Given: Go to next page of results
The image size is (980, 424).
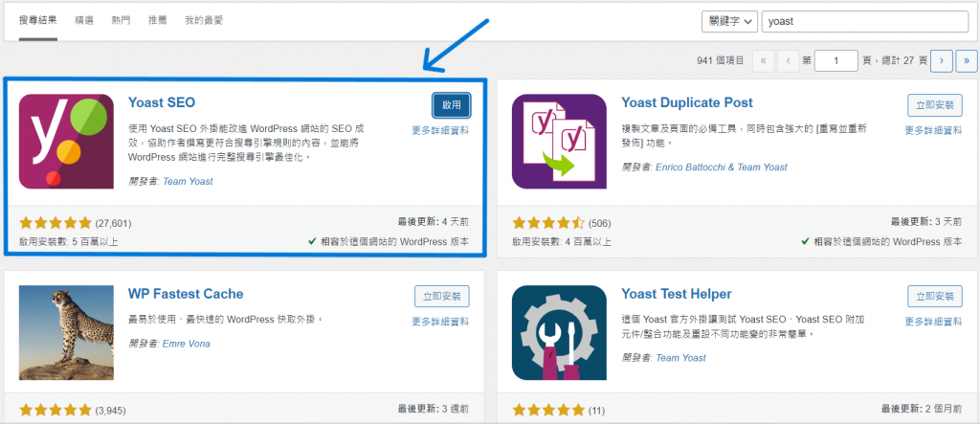Looking at the screenshot, I should click(942, 60).
